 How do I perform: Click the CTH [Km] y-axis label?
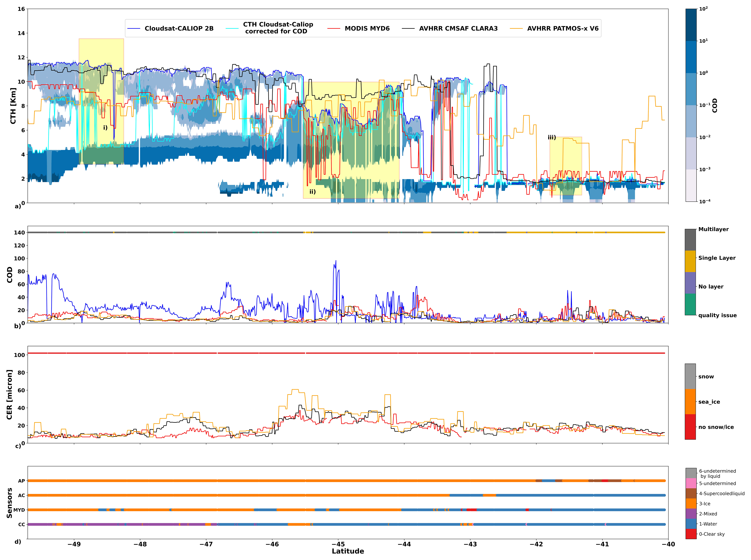[x=13, y=106]
